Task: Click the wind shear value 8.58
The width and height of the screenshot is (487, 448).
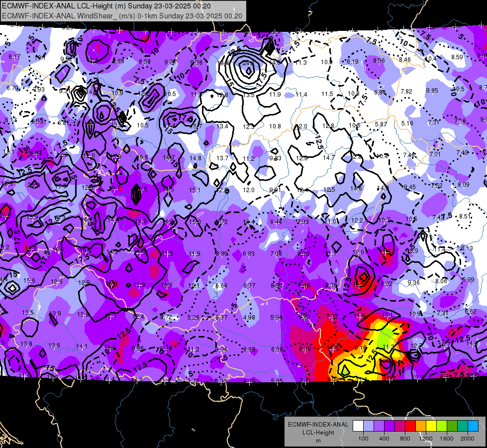Action: 145,62
